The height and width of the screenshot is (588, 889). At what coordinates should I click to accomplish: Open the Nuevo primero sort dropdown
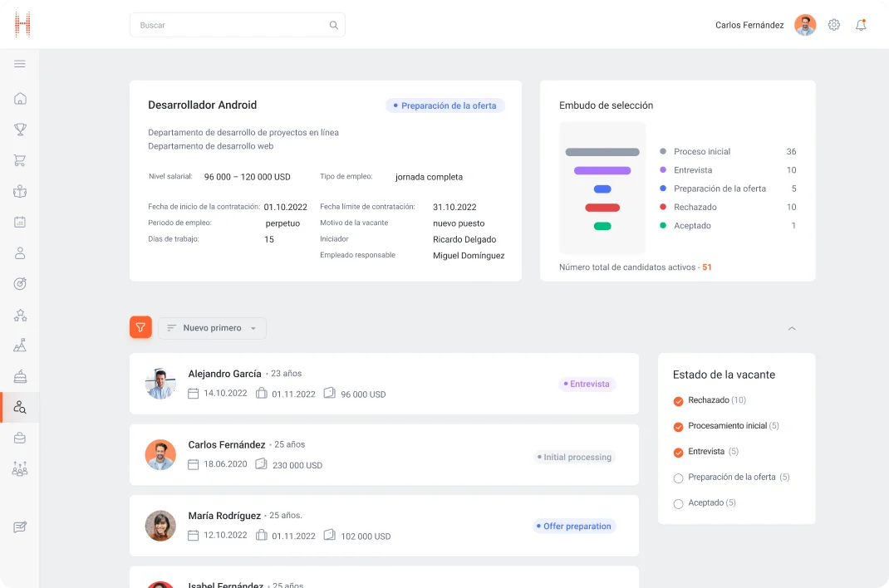(x=212, y=328)
